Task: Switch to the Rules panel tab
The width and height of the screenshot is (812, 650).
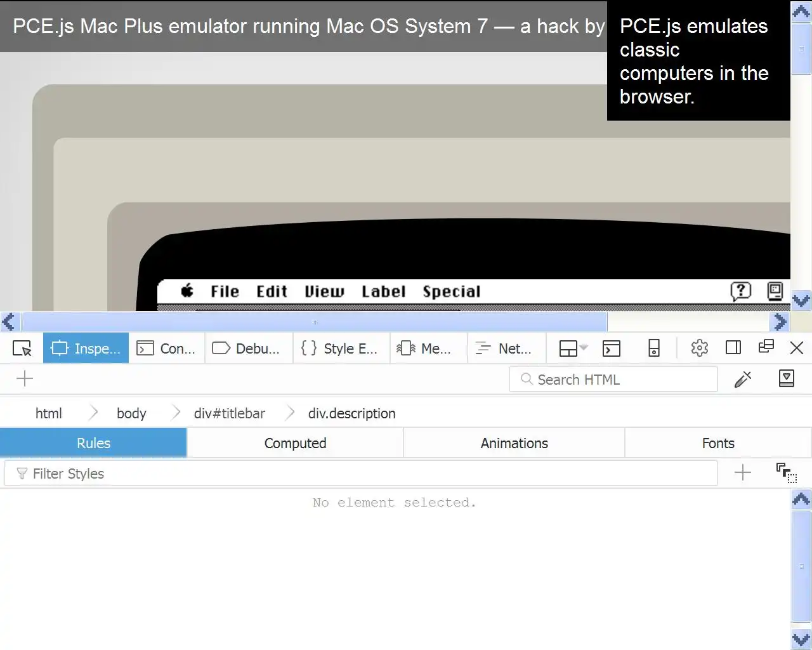Action: coord(93,443)
